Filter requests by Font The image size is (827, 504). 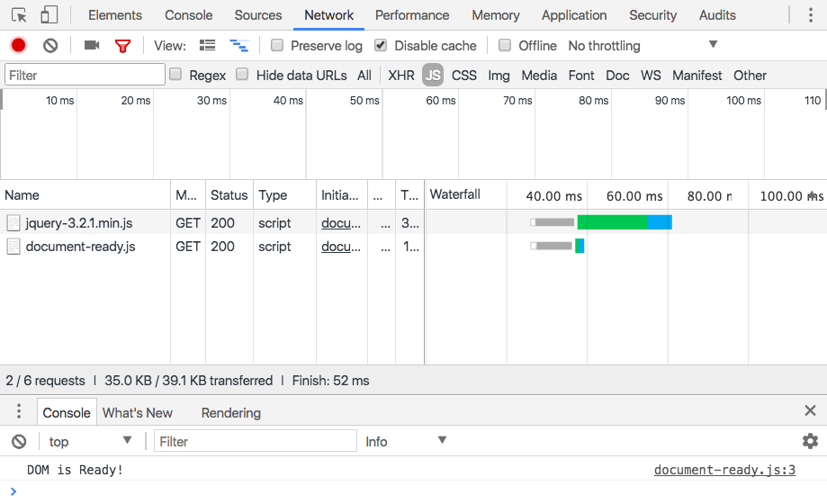pyautogui.click(x=581, y=76)
